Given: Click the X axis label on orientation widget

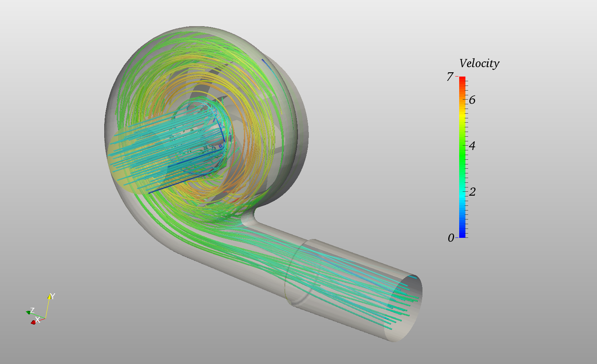Looking at the screenshot, I should pyautogui.click(x=38, y=320).
